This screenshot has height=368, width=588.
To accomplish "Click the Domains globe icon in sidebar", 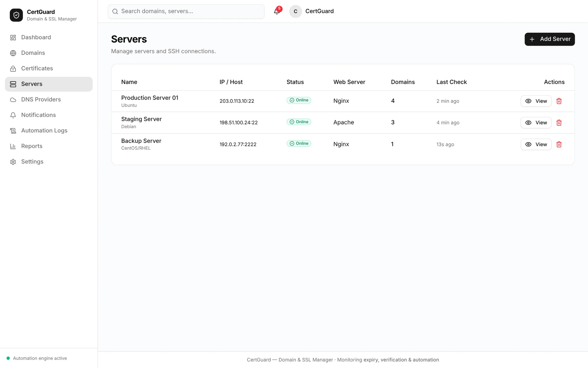I will click(13, 53).
